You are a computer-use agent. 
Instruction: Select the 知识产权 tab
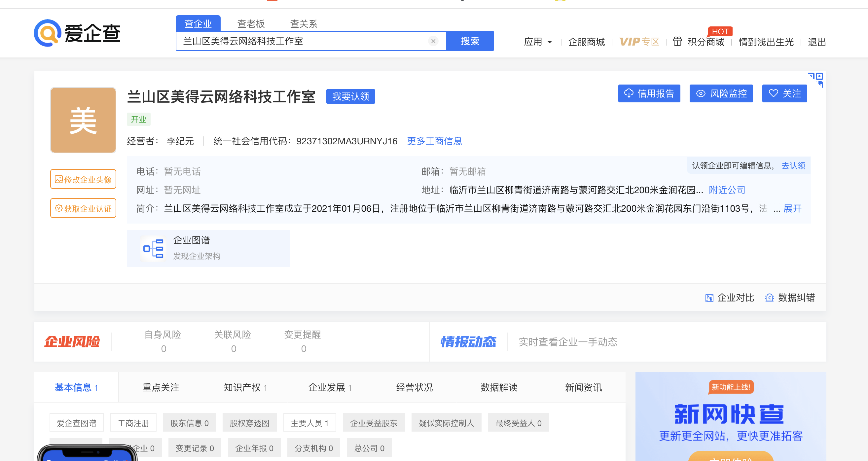point(245,388)
